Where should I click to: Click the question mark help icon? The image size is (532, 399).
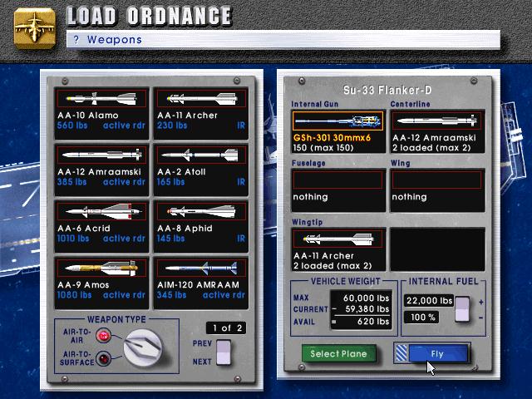76,40
